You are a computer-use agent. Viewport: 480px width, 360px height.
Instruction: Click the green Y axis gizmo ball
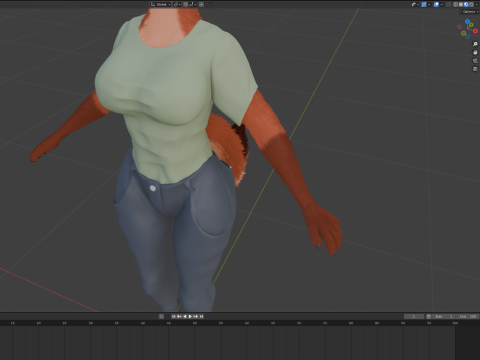coord(471,25)
